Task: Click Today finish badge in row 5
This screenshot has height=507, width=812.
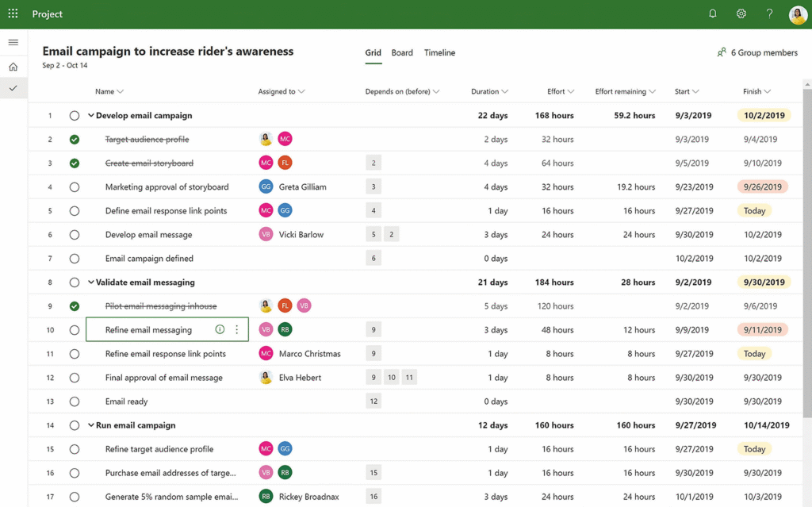Action: pos(754,210)
